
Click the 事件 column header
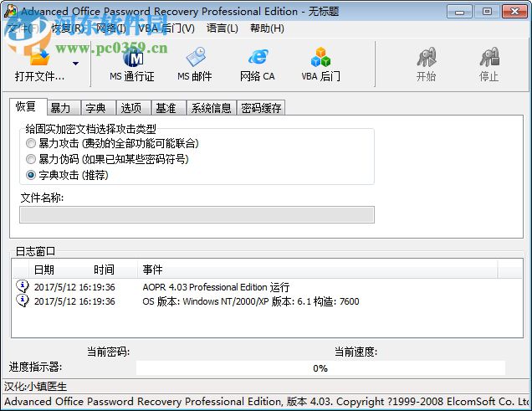pos(152,270)
